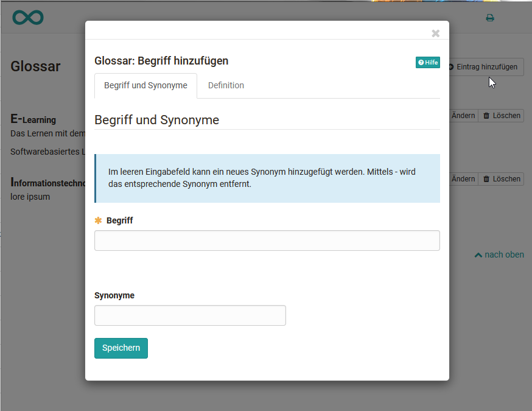The width and height of the screenshot is (532, 411).
Task: Focus the Begriff text field
Action: click(267, 241)
